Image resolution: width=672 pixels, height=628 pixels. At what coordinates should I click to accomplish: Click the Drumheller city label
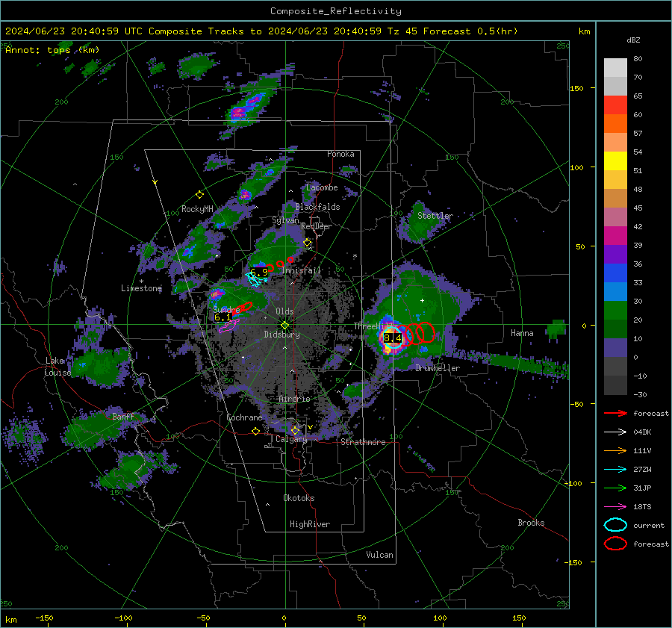(438, 368)
